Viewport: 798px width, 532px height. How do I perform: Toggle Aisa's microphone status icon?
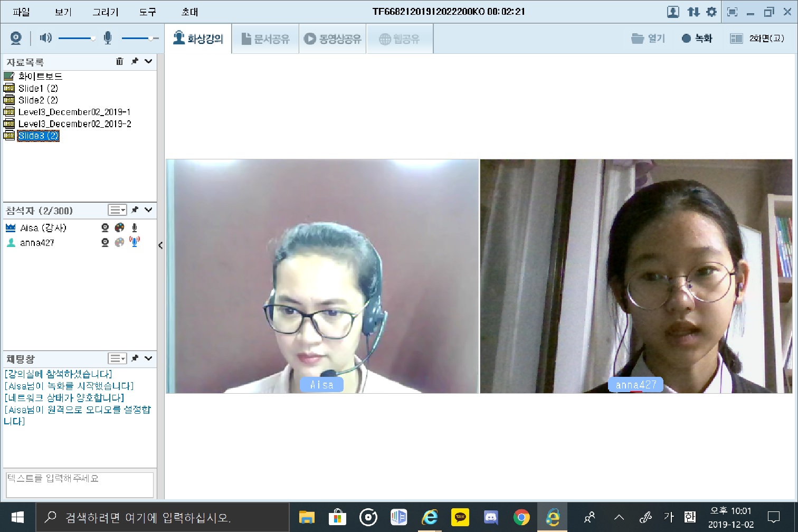point(135,227)
